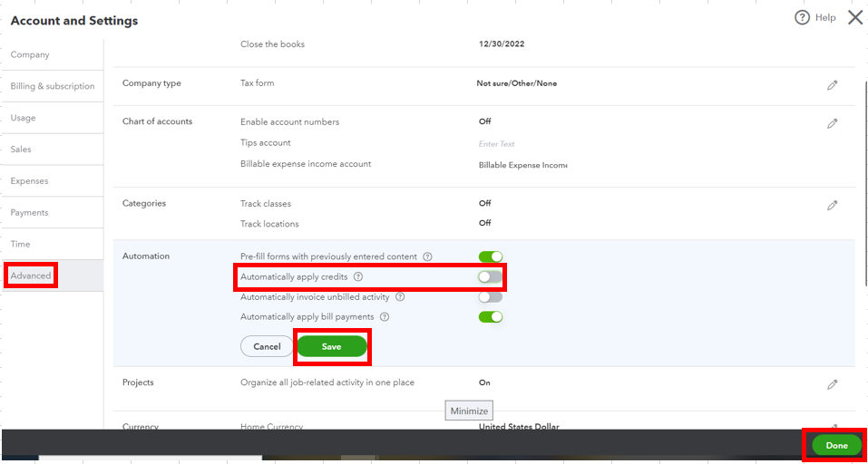Disable Pre-fill forms with previously entered content

coord(490,256)
